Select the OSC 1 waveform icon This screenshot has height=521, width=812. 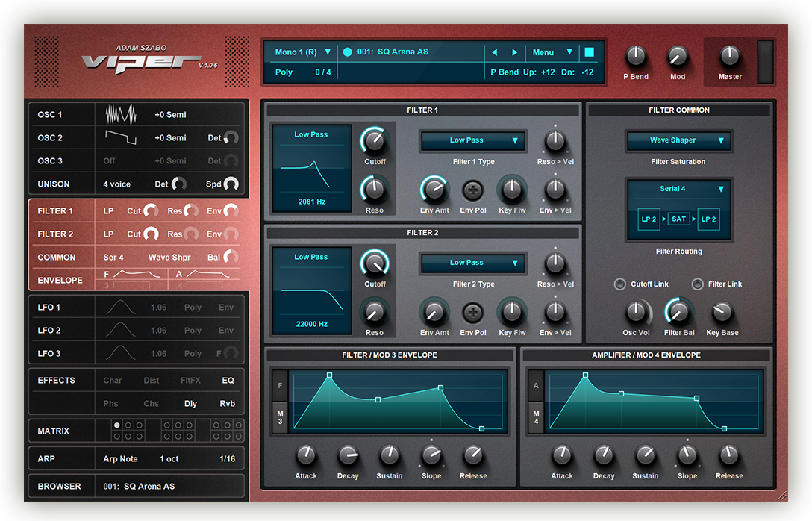[121, 115]
